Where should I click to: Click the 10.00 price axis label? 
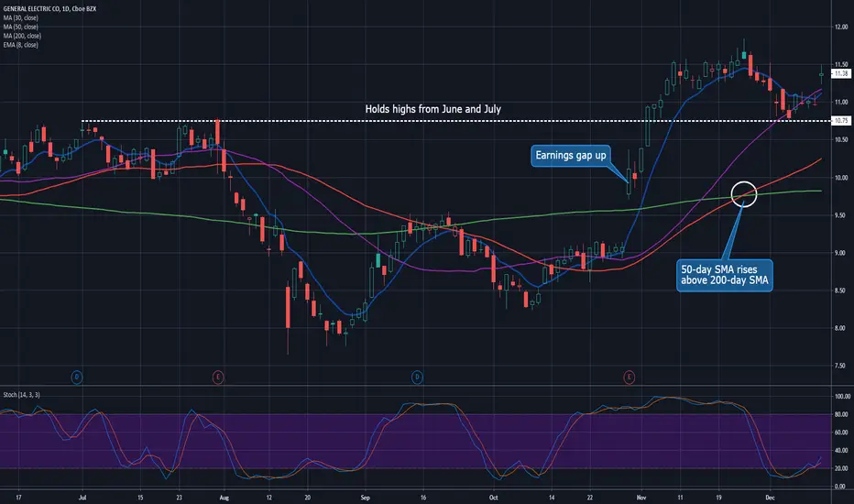[x=841, y=178]
